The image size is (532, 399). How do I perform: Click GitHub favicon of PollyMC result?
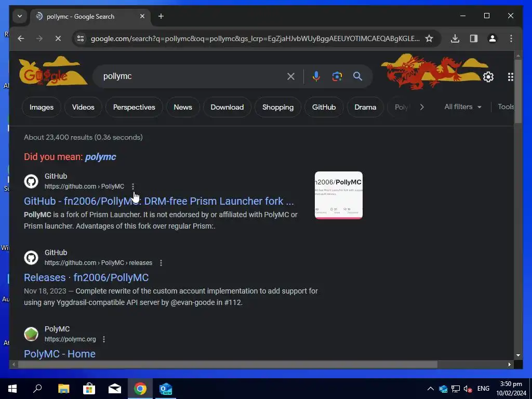point(31,181)
